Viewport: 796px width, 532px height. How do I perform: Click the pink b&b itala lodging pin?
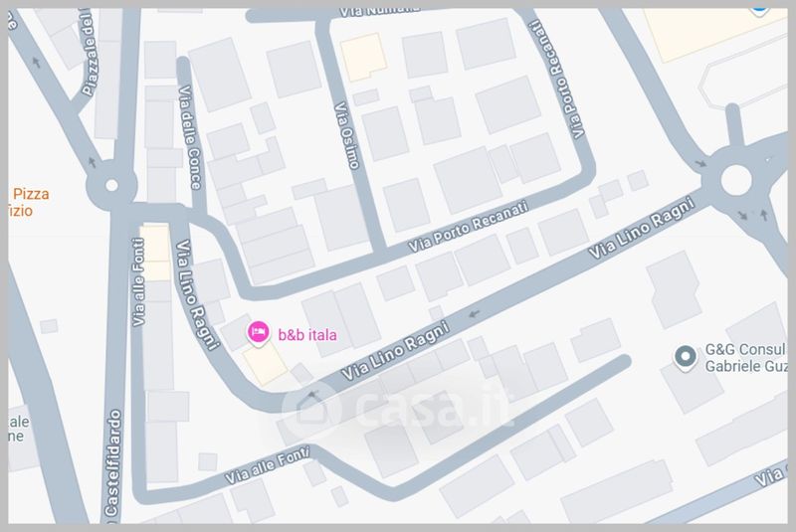(259, 334)
